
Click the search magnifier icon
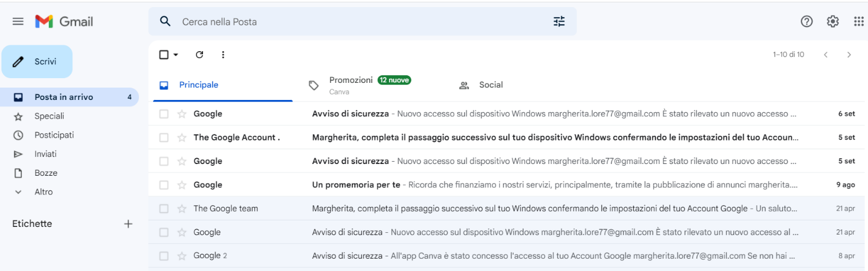point(165,22)
